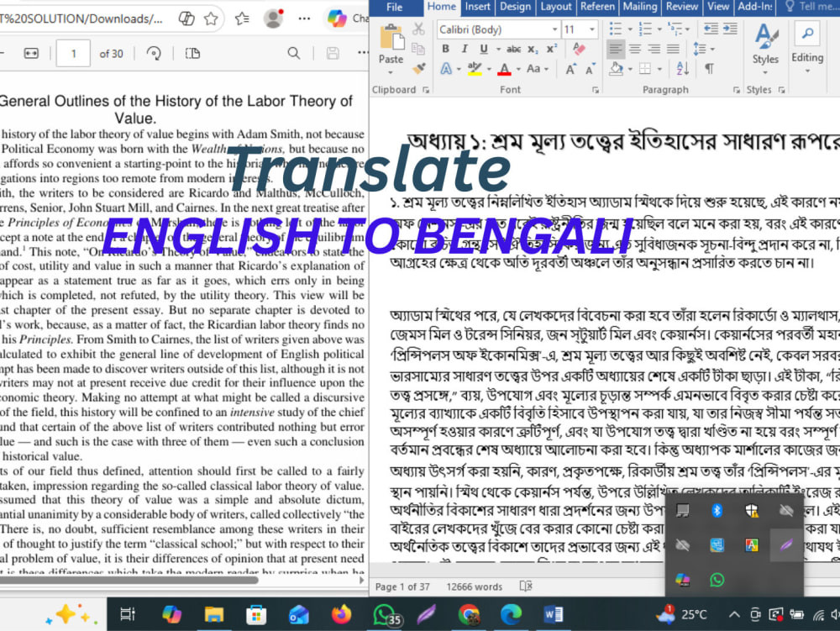The image size is (840, 631).
Task: Apply numbered list formatting
Action: pos(645,29)
